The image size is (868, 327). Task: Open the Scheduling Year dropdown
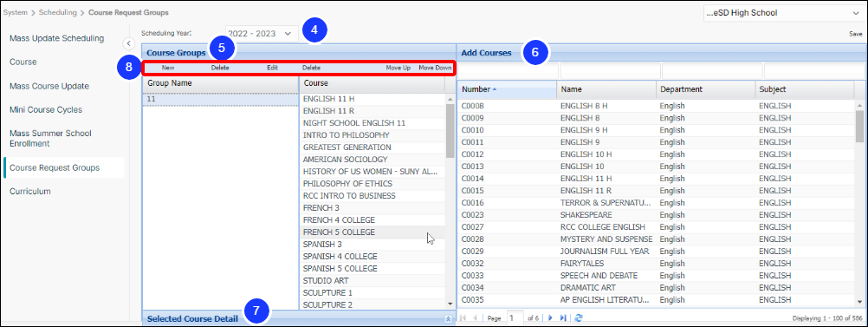(262, 34)
